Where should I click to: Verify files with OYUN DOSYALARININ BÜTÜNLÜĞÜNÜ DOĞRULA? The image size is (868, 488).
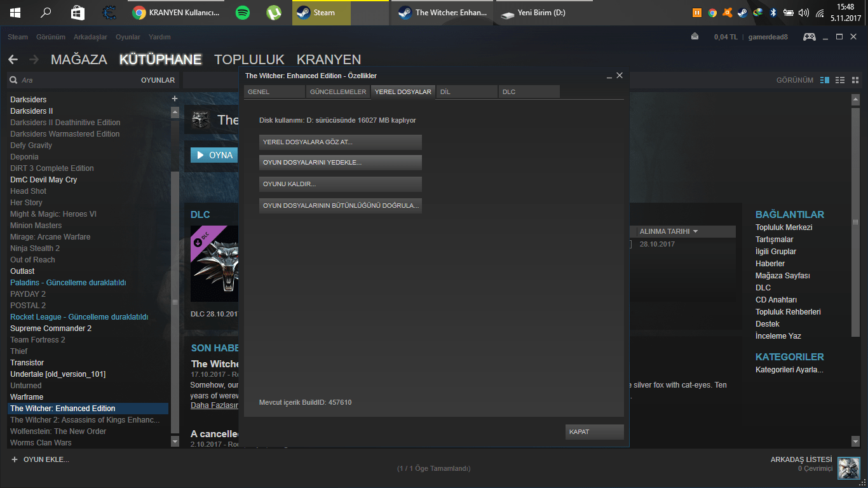341,206
